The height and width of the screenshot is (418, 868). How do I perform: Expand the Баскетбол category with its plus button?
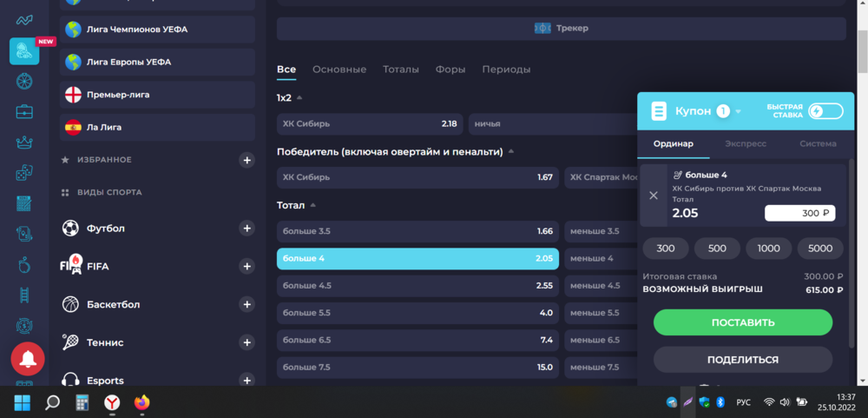coord(247,304)
